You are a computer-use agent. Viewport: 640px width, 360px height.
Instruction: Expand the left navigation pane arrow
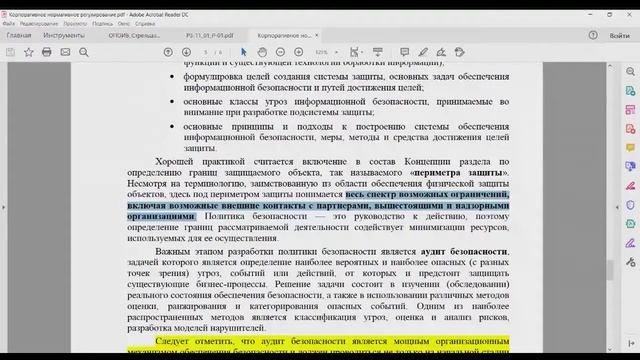click(x=4, y=207)
